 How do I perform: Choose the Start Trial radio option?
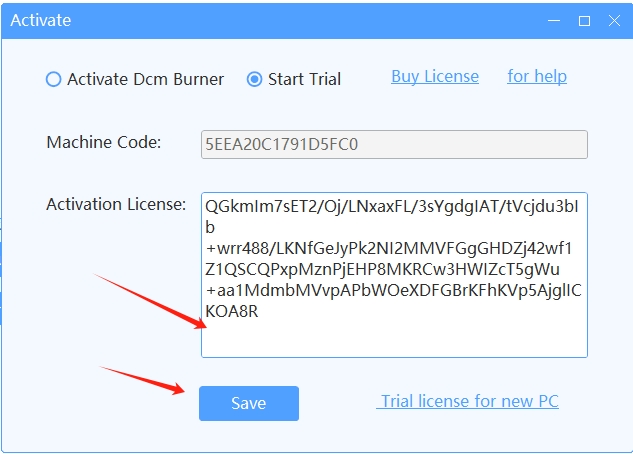pos(255,79)
